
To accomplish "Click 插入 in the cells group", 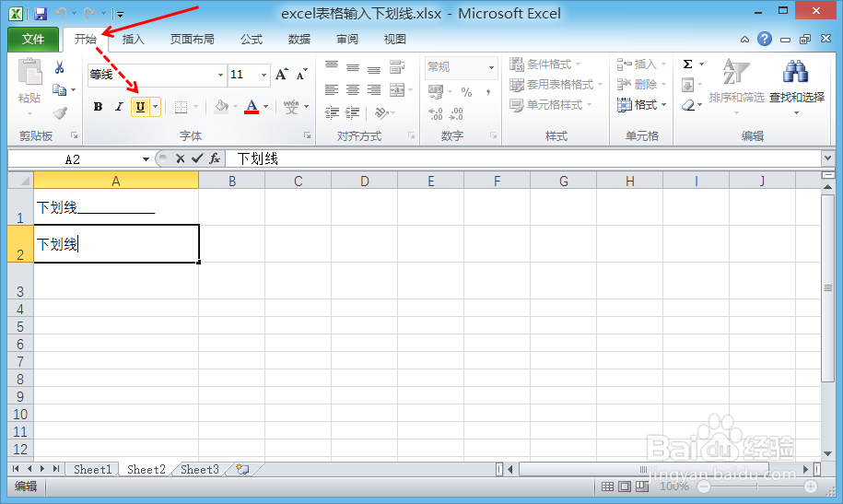I will click(x=641, y=64).
